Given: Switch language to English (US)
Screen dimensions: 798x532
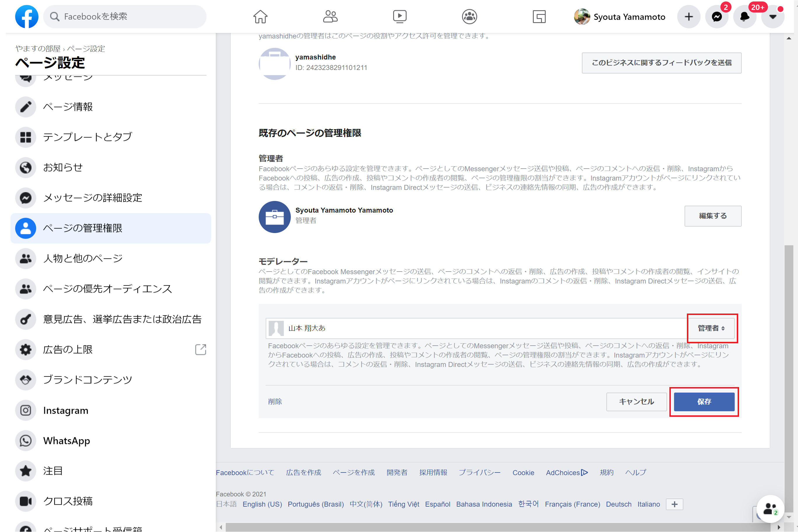Looking at the screenshot, I should pyautogui.click(x=262, y=505).
